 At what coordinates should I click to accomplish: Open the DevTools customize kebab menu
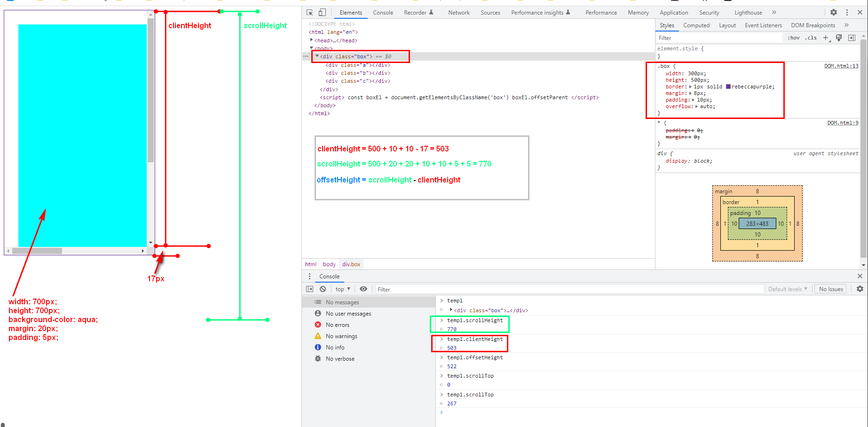coord(847,12)
